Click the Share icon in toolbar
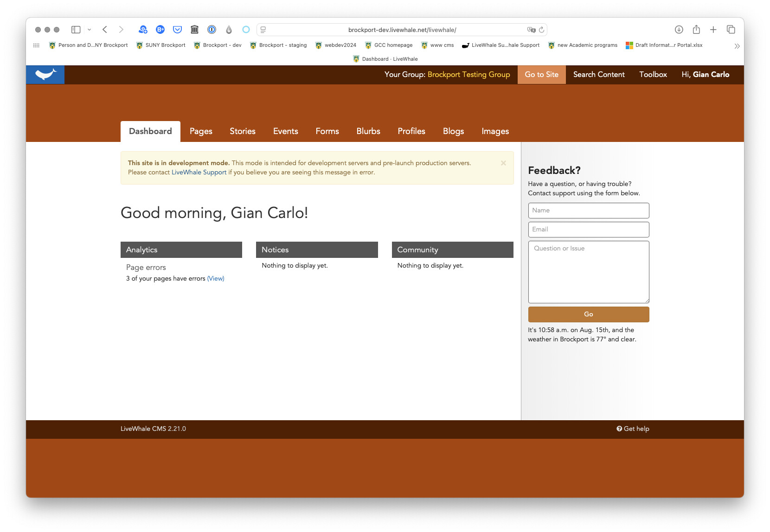770x532 pixels. (696, 30)
